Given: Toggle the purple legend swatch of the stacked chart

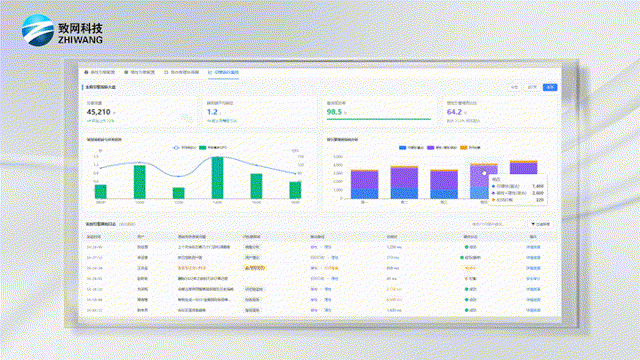Looking at the screenshot, I should tap(430, 148).
